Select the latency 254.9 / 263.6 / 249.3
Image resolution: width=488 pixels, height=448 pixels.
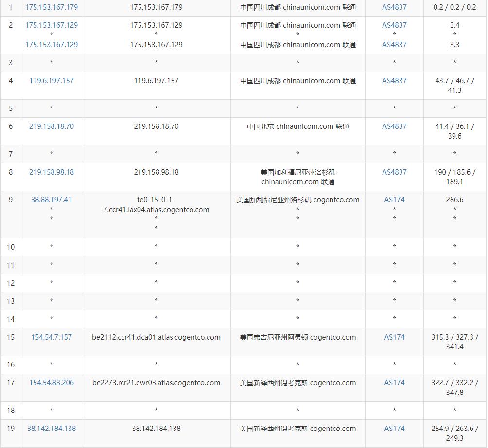click(x=454, y=433)
